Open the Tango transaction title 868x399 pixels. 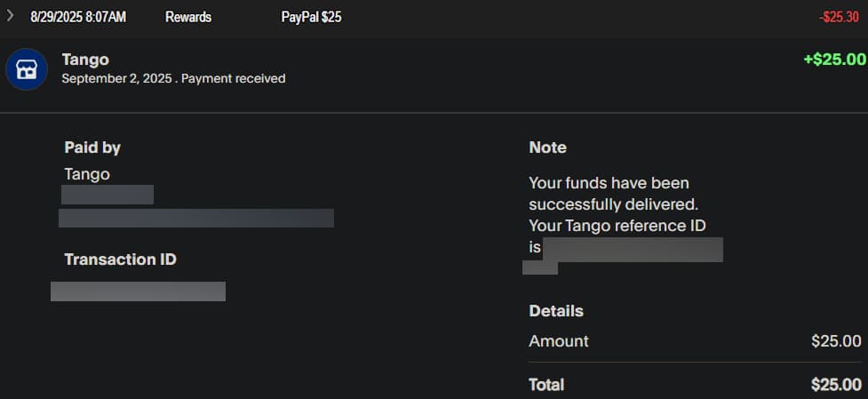(85, 60)
